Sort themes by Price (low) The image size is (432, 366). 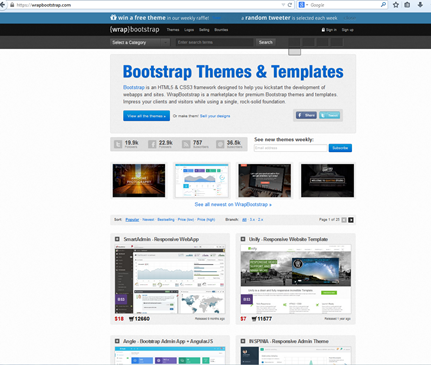click(186, 220)
